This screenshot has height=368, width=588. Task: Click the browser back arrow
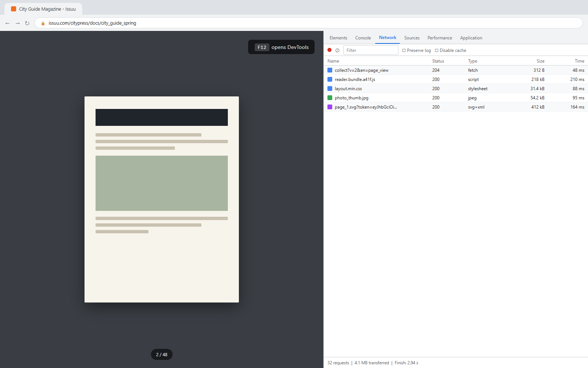point(7,23)
